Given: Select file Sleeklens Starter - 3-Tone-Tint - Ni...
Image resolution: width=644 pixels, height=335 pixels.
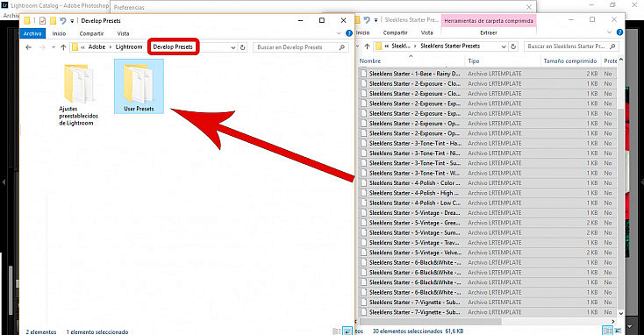Looking at the screenshot, I should (x=415, y=153).
